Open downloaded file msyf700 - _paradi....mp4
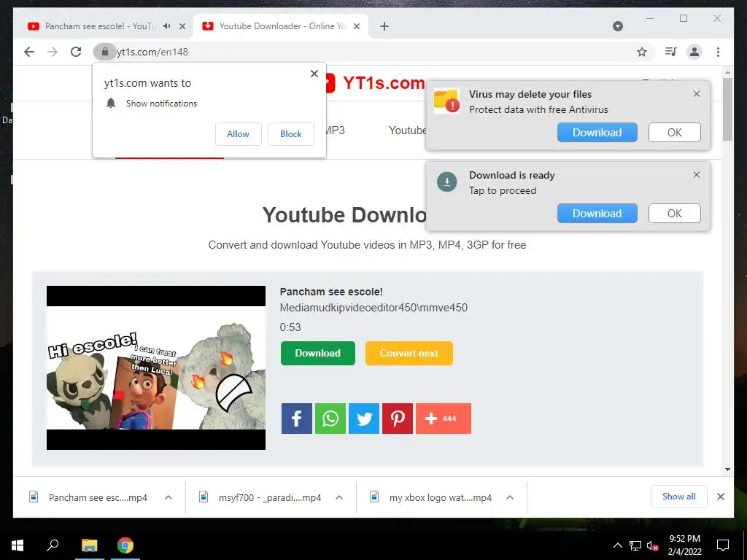Screen dimensions: 747x560 (270, 497)
